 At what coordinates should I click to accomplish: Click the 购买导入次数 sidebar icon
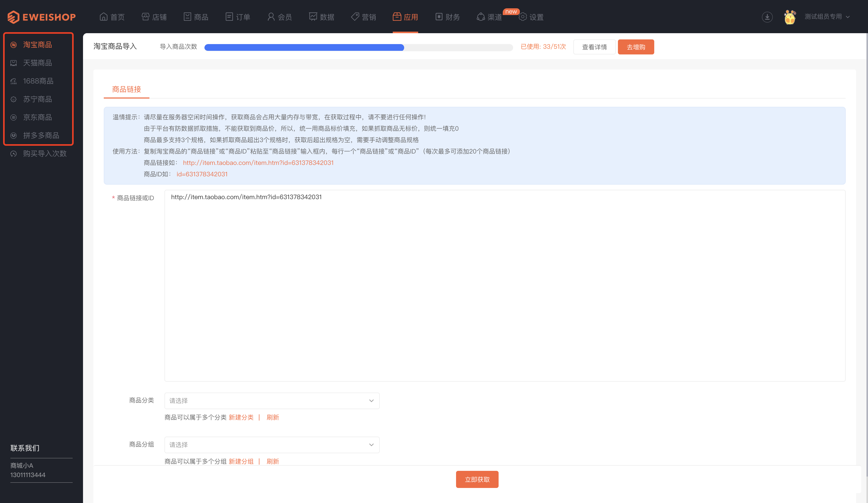(13, 153)
